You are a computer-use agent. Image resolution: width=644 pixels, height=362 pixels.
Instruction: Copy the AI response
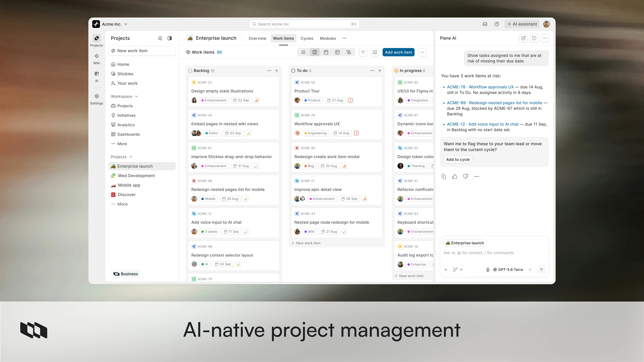pyautogui.click(x=444, y=177)
